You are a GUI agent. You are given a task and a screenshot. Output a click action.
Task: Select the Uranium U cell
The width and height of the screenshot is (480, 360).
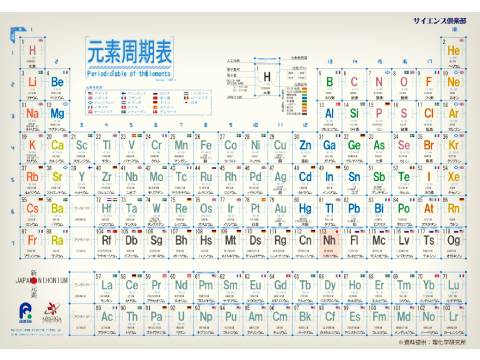(x=181, y=319)
